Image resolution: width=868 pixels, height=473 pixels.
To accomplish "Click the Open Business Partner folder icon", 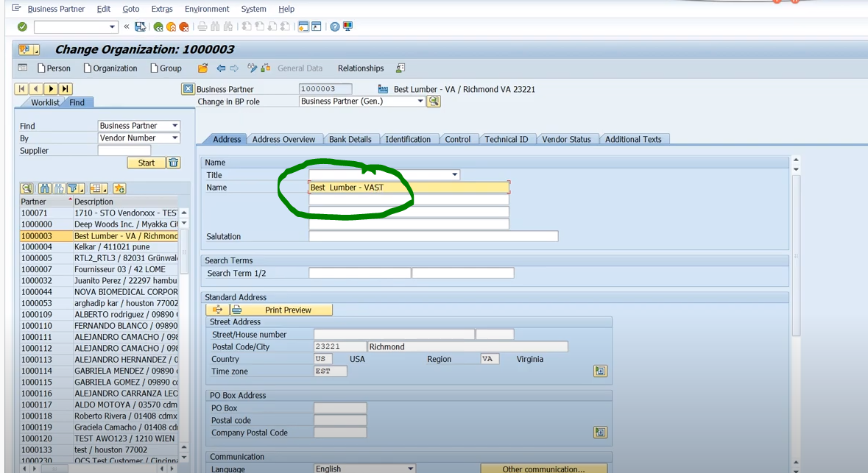I will [202, 68].
